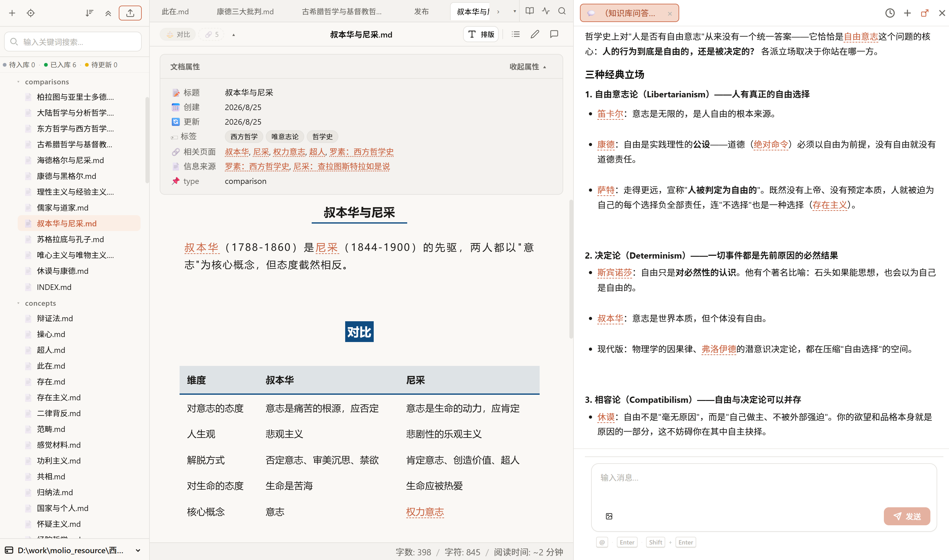The image size is (949, 560).
Task: Click the keyword search input field
Action: point(73,42)
